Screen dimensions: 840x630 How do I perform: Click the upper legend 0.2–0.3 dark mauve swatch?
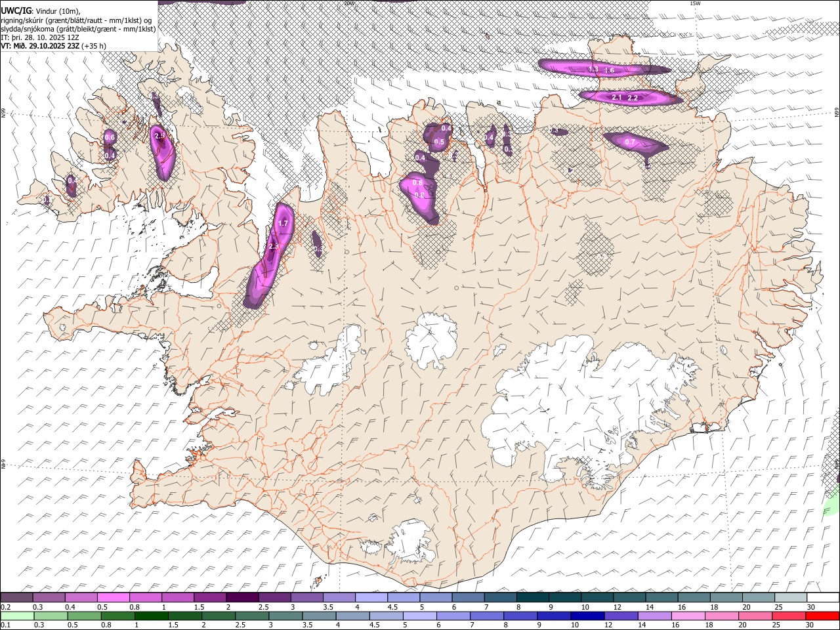coord(16,597)
